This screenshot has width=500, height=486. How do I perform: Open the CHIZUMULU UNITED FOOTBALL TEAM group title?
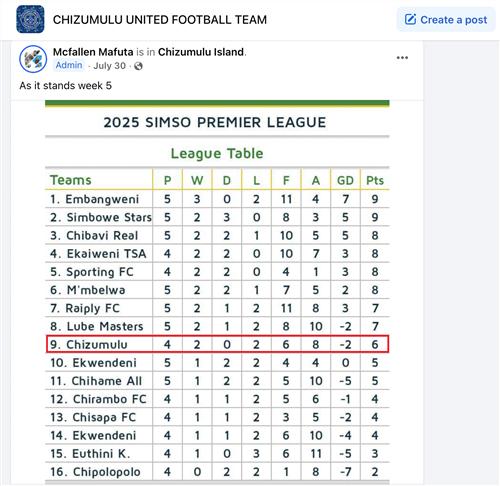160,20
